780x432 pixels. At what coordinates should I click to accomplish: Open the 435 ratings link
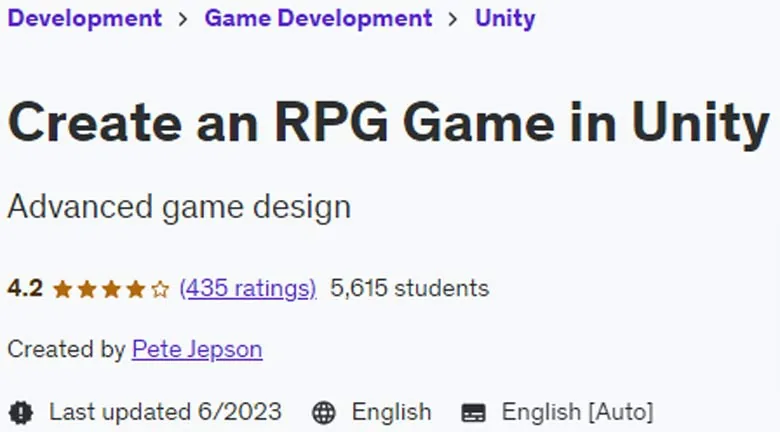(x=248, y=288)
